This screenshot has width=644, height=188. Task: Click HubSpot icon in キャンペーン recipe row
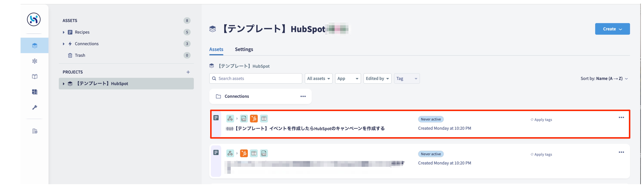tap(254, 118)
